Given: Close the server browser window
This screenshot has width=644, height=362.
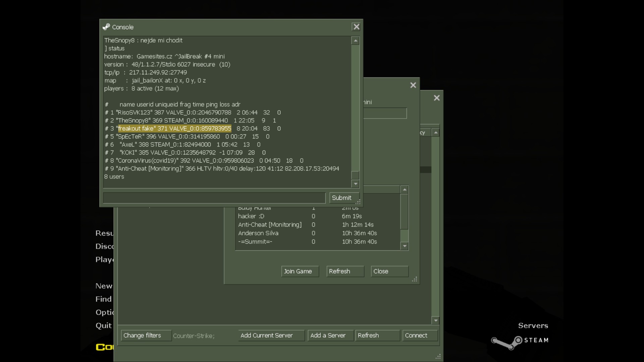Looking at the screenshot, I should tap(437, 98).
